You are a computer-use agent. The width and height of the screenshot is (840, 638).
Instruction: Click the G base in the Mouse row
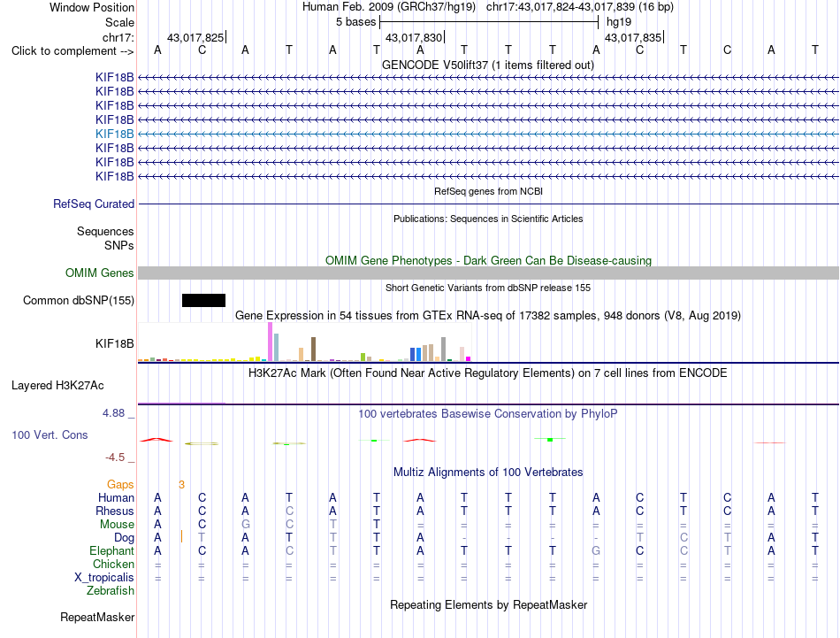tap(245, 525)
